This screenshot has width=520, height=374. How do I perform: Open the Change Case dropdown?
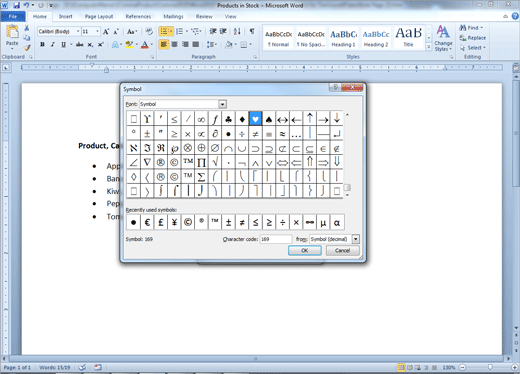tap(132, 32)
